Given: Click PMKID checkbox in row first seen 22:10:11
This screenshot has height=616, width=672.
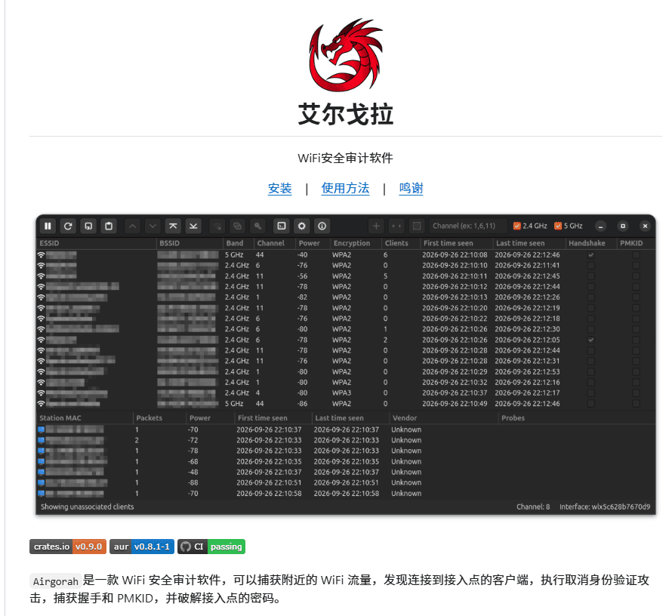Looking at the screenshot, I should [636, 276].
